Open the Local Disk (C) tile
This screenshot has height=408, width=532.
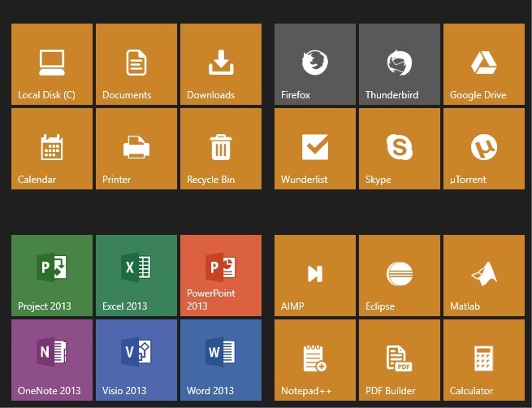pyautogui.click(x=52, y=64)
